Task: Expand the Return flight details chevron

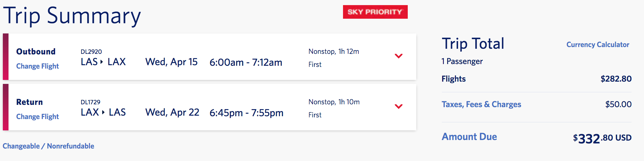Action: coord(399,107)
